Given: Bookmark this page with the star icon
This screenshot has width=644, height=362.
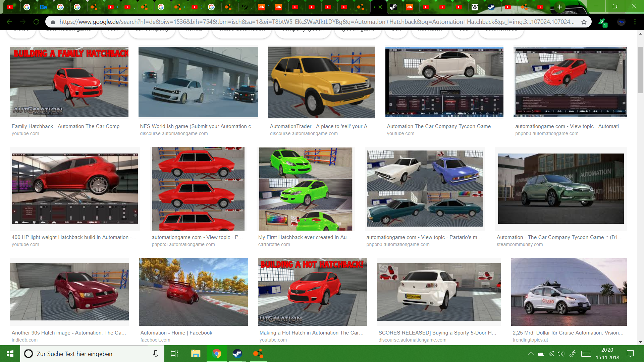Looking at the screenshot, I should (x=584, y=22).
